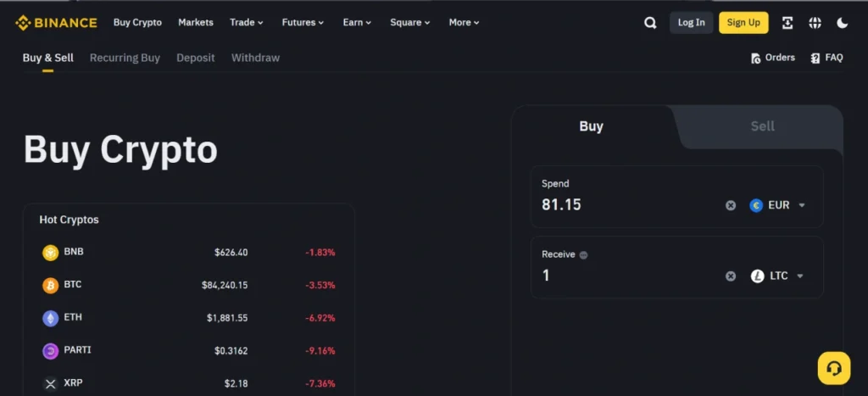
Task: Click the BNB coin icon
Action: (50, 253)
